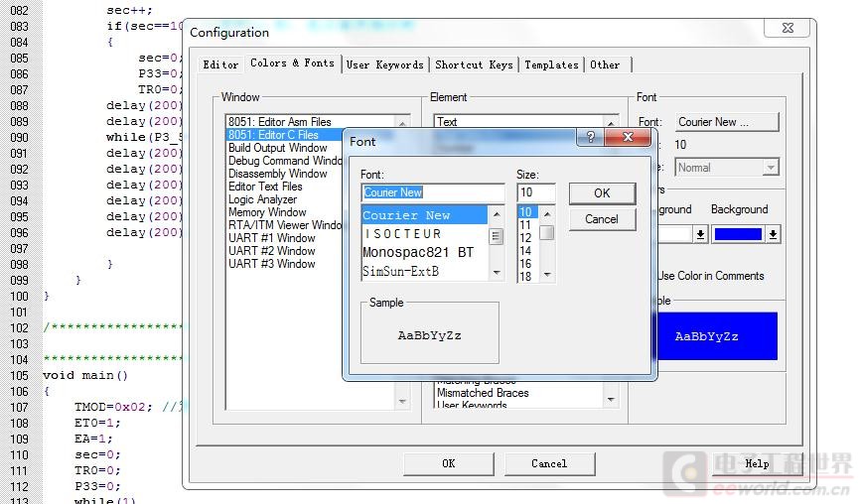This screenshot has width=860, height=504.
Task: Select Editor Text Files entry
Action: (284, 187)
